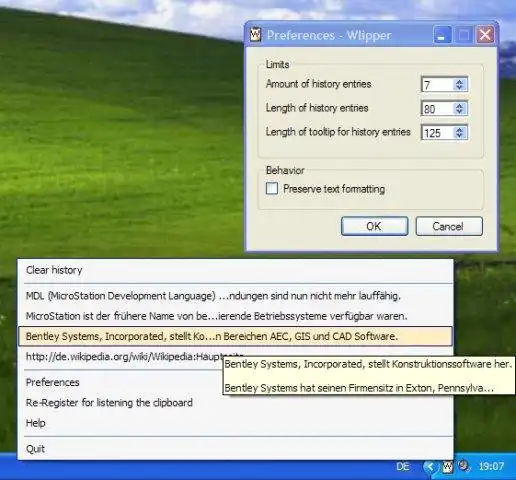Click the volume tray icon near the clock
Screen dimensions: 516x480
(x=463, y=466)
